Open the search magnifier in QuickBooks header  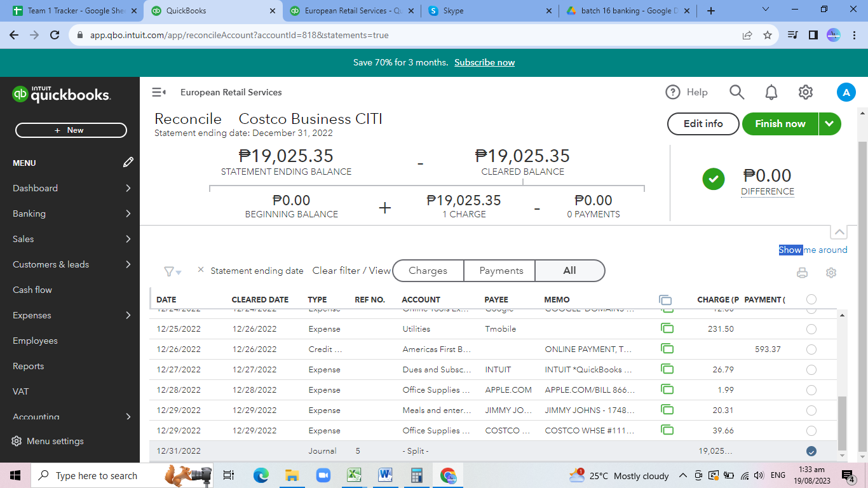736,92
